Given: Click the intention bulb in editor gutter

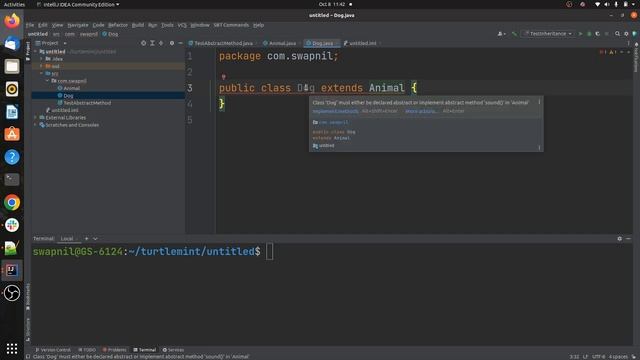Looking at the screenshot, I should click(x=223, y=77).
